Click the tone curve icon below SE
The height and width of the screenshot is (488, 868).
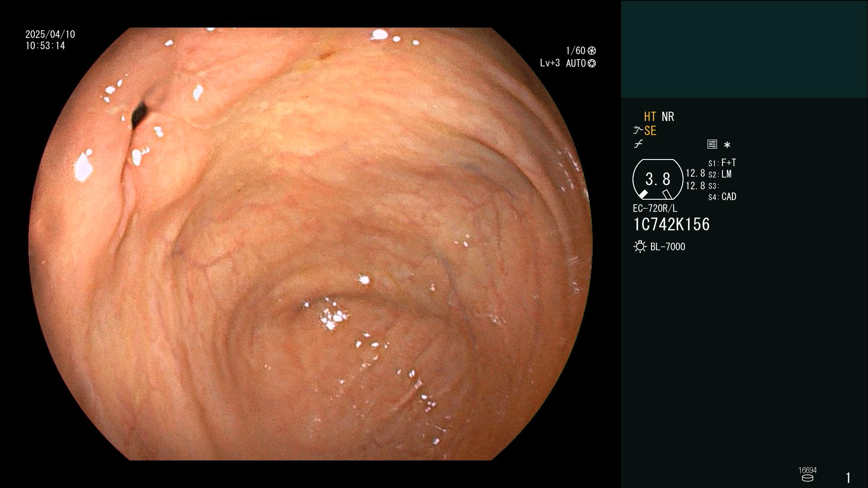coord(638,144)
